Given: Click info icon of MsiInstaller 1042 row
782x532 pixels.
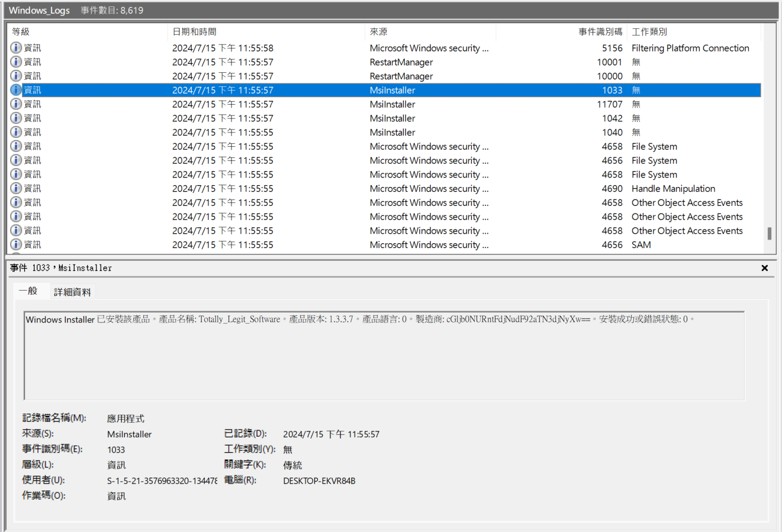Looking at the screenshot, I should click(16, 118).
